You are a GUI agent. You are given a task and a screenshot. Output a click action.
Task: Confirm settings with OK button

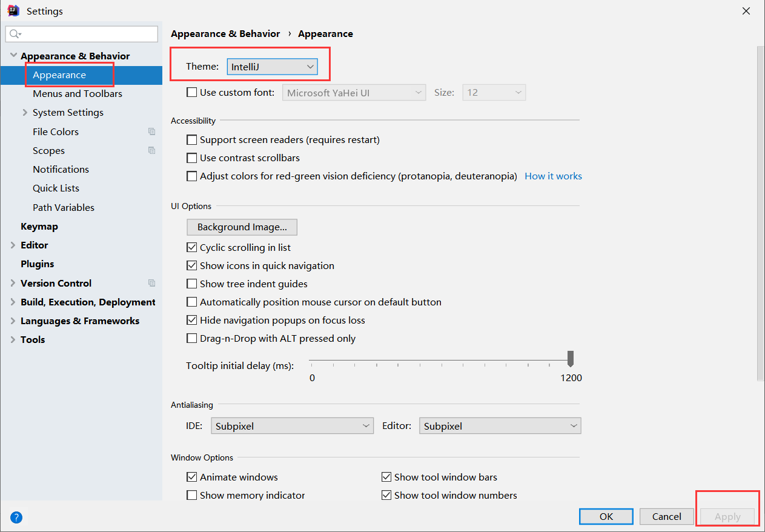pos(606,517)
